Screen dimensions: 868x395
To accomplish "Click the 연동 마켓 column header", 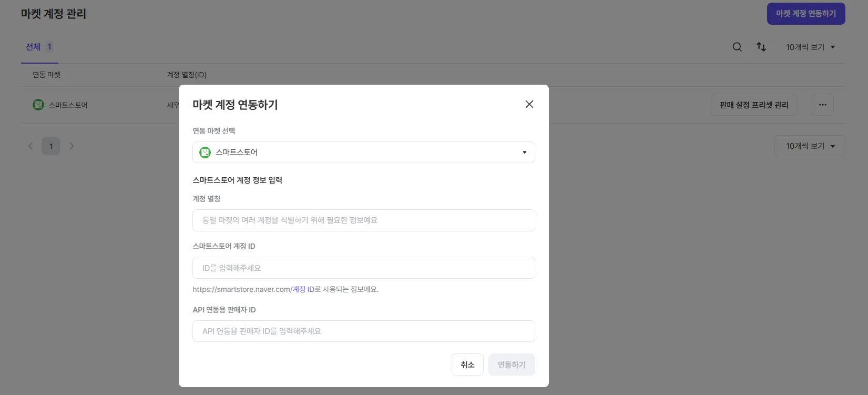I will tap(47, 75).
